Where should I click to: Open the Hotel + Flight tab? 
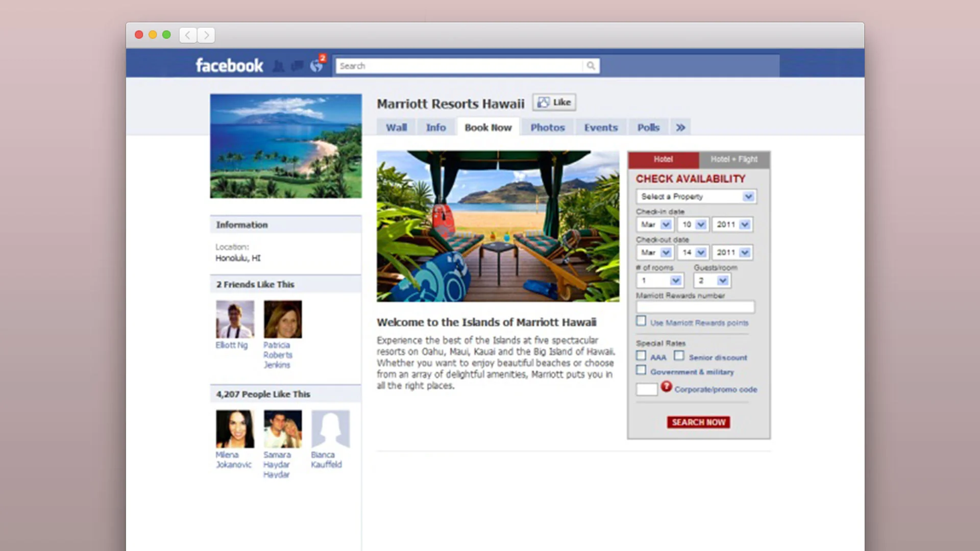tap(733, 159)
